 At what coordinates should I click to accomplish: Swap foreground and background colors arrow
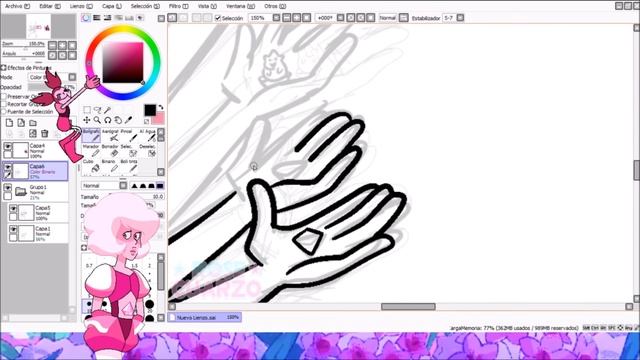[x=161, y=107]
